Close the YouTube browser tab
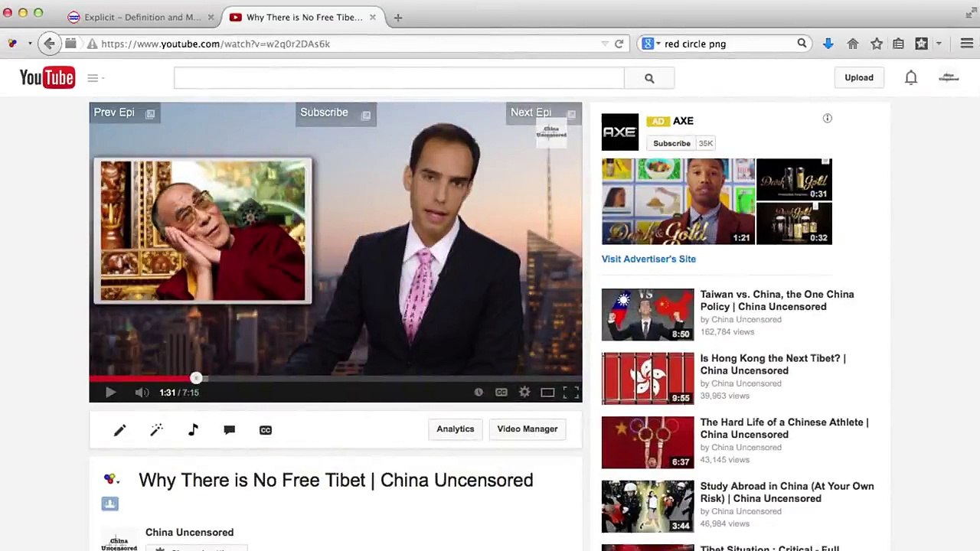Image resolution: width=980 pixels, height=551 pixels. click(373, 17)
